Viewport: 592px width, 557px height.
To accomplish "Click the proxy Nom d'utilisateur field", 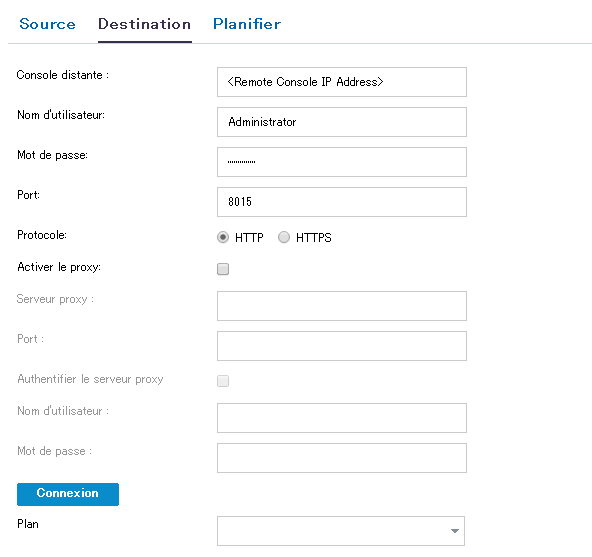I will (x=342, y=418).
